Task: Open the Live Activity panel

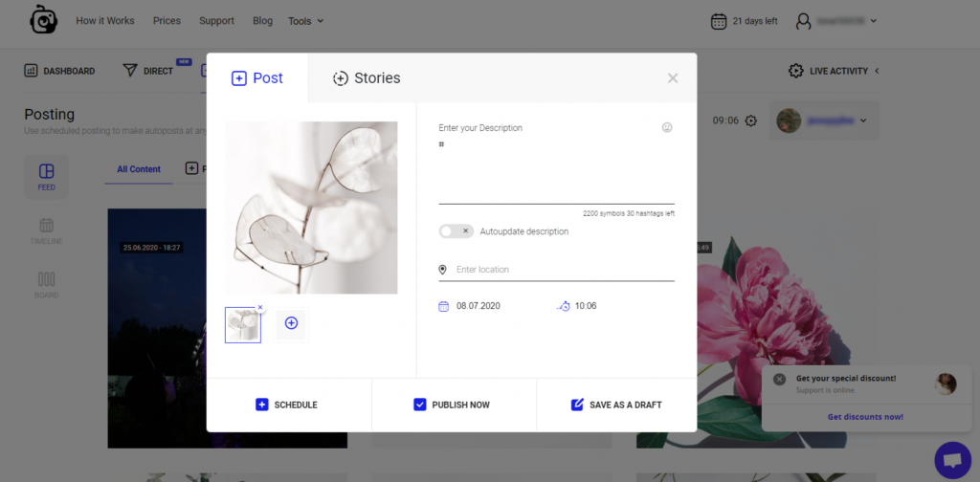Action: [833, 71]
